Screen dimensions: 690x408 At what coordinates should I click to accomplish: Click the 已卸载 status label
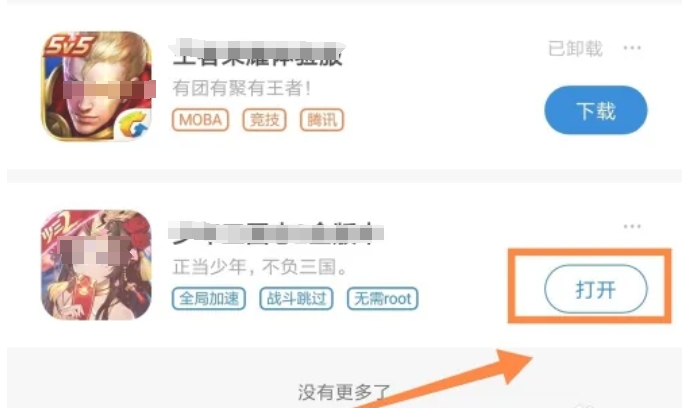[575, 48]
